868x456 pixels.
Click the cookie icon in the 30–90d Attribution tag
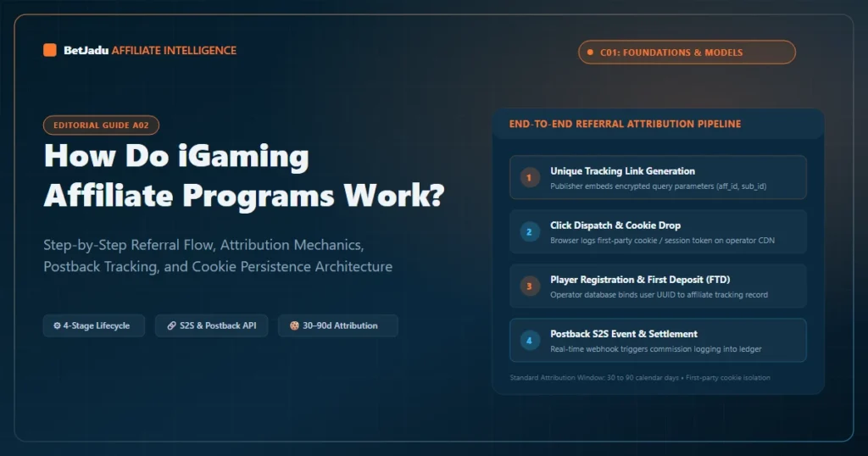[x=294, y=325]
